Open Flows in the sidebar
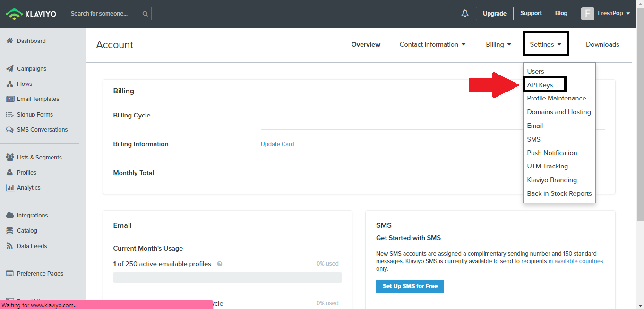The height and width of the screenshot is (309, 644). click(x=25, y=84)
